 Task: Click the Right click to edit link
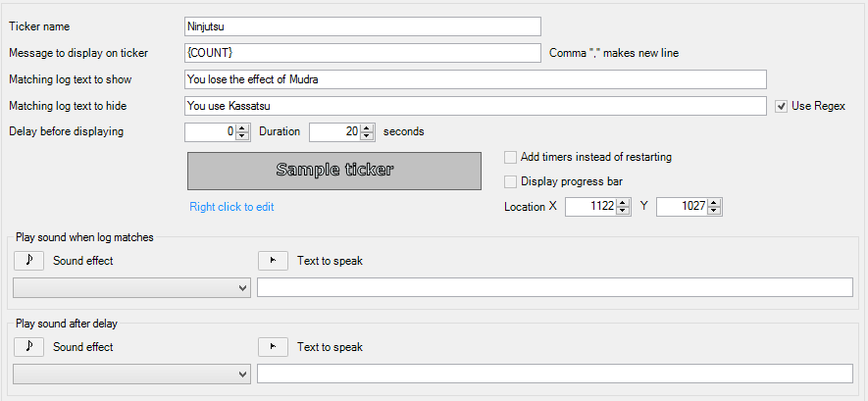(x=231, y=207)
